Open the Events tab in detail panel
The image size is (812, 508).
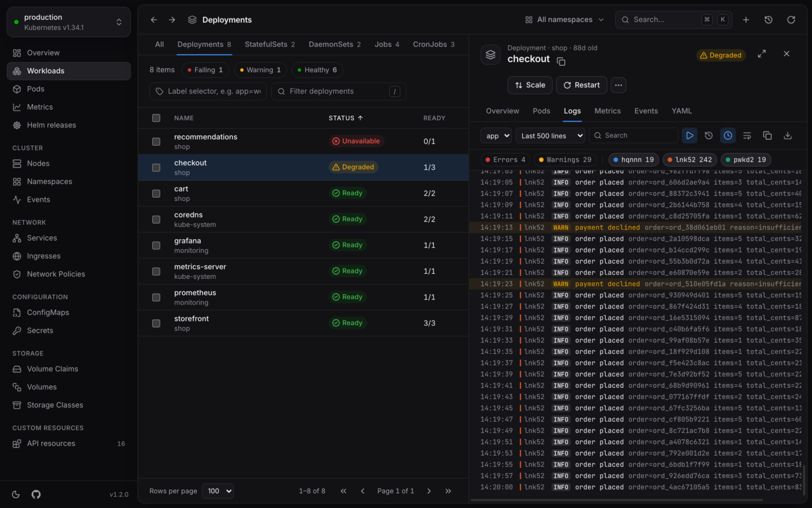pyautogui.click(x=646, y=111)
